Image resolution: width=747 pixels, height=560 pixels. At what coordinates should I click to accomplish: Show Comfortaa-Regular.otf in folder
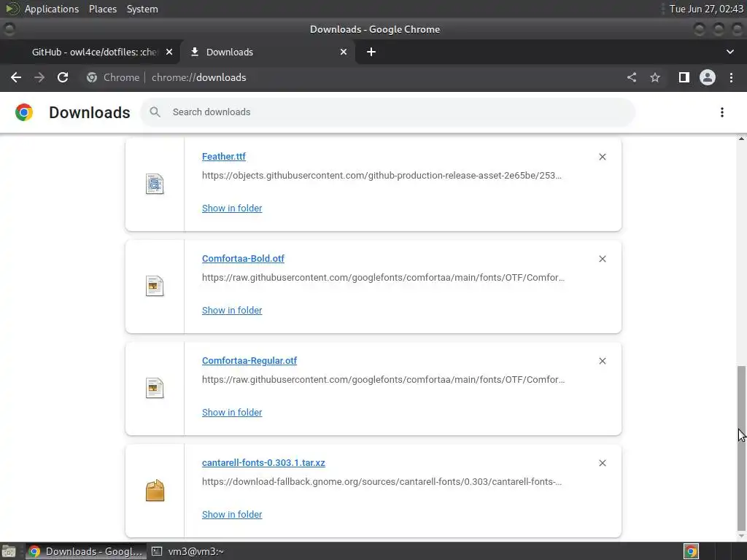click(232, 413)
